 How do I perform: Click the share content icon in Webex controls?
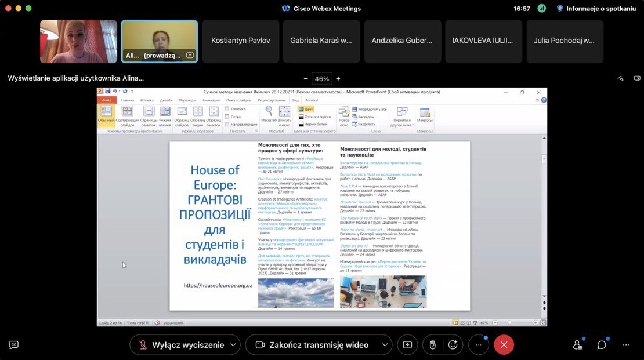[407, 345]
